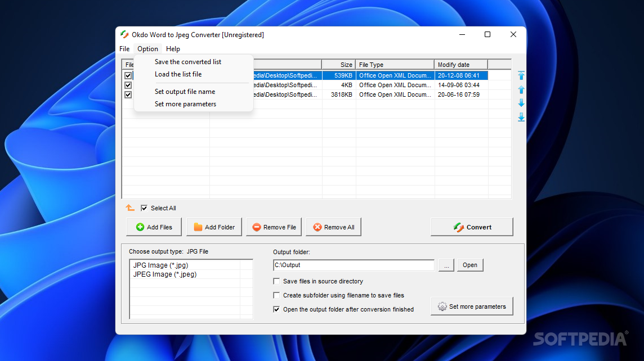
Task: Click the Remove All button
Action: click(333, 227)
